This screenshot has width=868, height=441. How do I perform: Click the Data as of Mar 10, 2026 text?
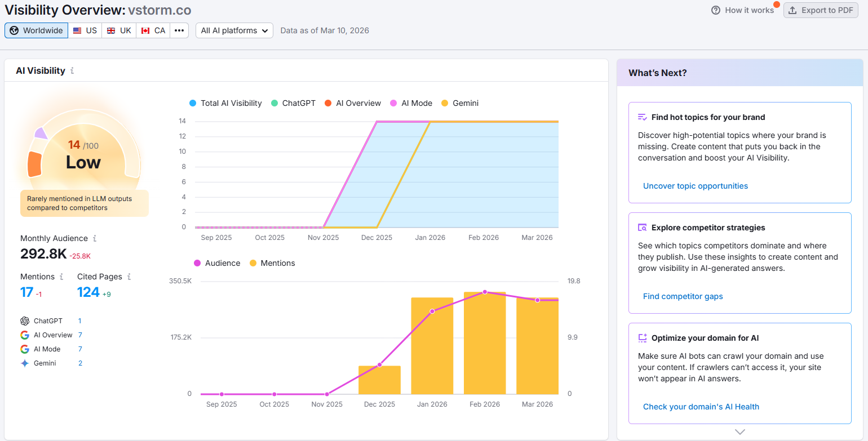click(x=325, y=30)
